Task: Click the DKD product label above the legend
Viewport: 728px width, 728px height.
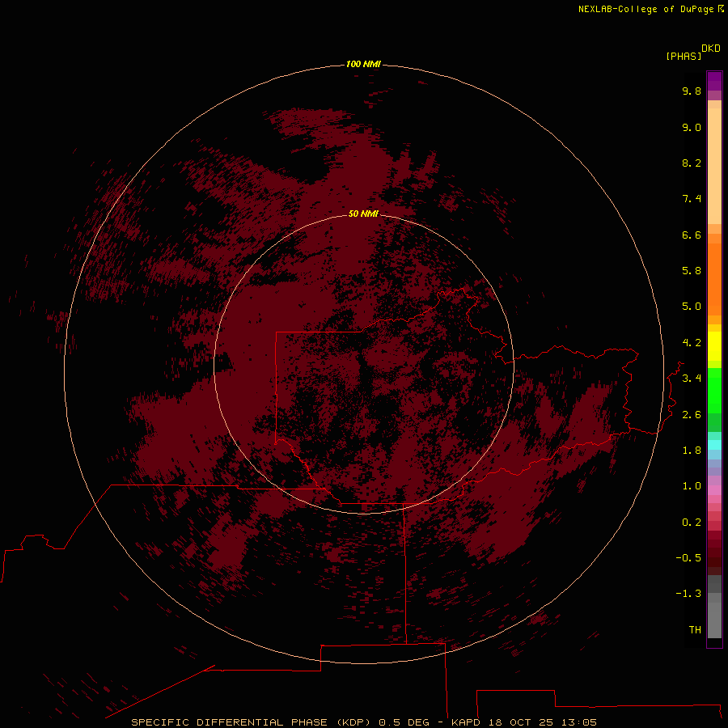Action: tap(710, 49)
